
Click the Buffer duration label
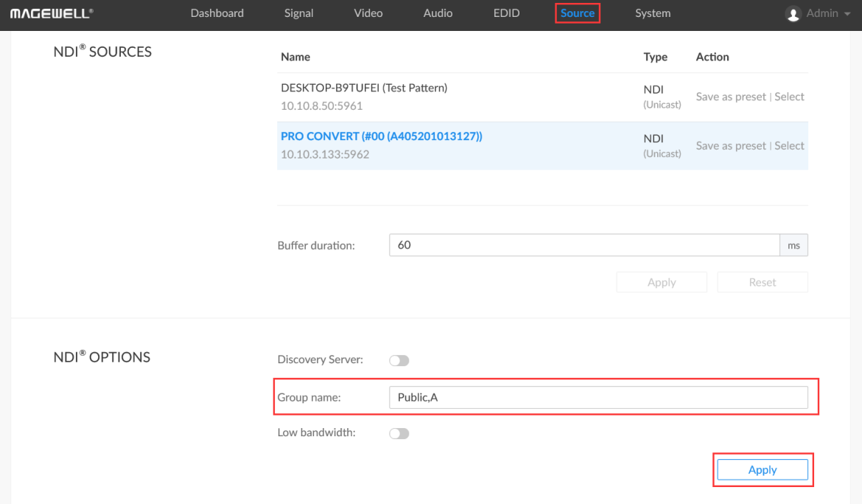[316, 245]
